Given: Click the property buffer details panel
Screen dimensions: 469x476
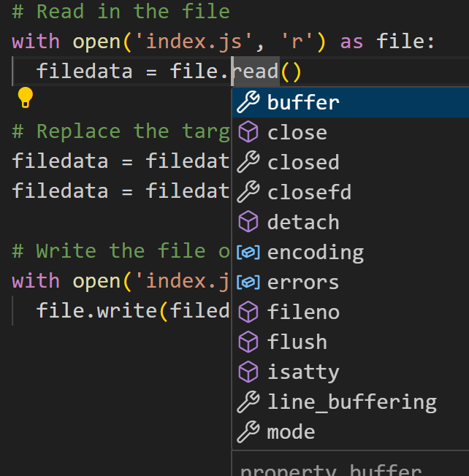Looking at the screenshot, I should [x=351, y=464].
